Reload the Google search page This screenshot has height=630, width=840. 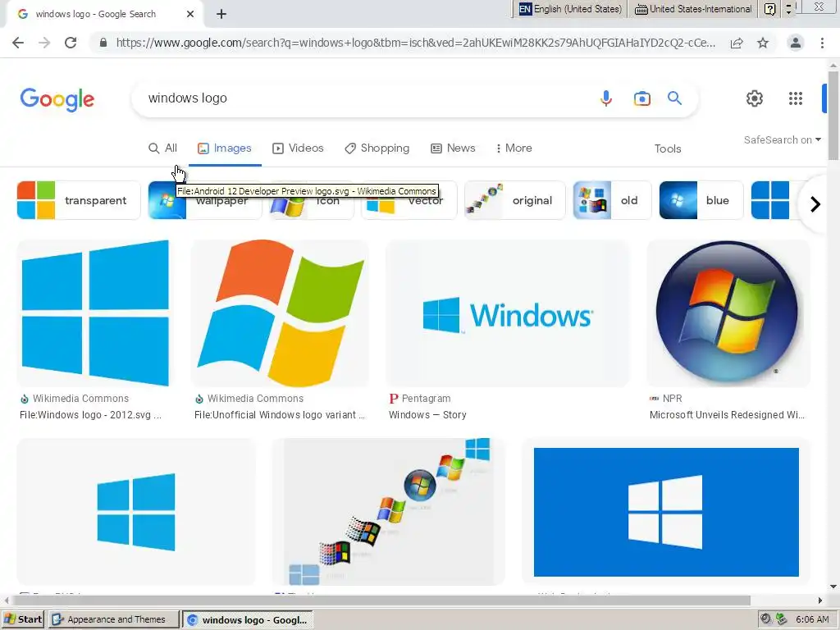(71, 43)
